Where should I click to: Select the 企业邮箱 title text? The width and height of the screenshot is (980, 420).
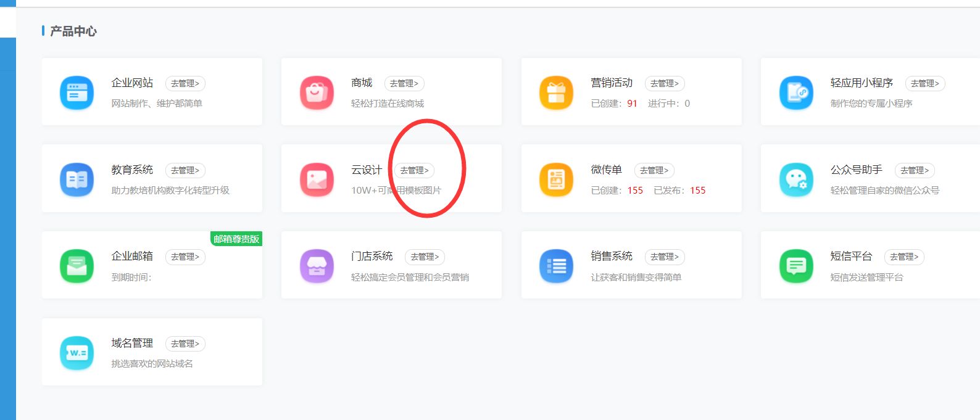132,256
